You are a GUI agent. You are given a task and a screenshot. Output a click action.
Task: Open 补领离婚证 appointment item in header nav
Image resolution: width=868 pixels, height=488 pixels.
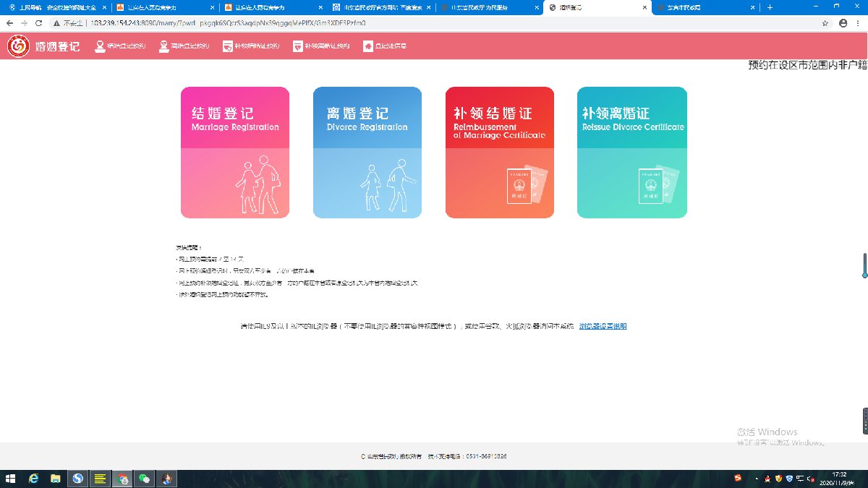321,46
